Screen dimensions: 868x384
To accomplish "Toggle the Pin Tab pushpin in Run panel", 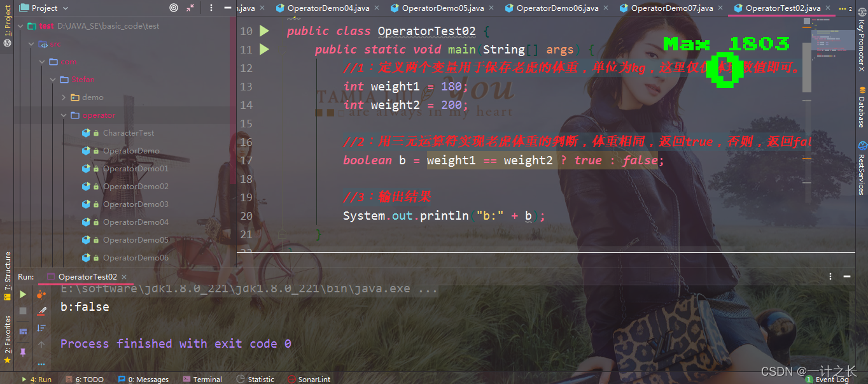I will [x=23, y=352].
